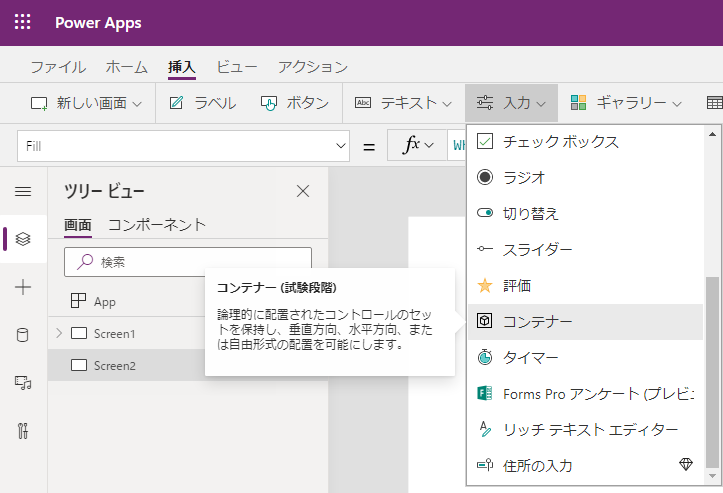
Task: Expand the テキスト dropdown
Action: click(403, 103)
